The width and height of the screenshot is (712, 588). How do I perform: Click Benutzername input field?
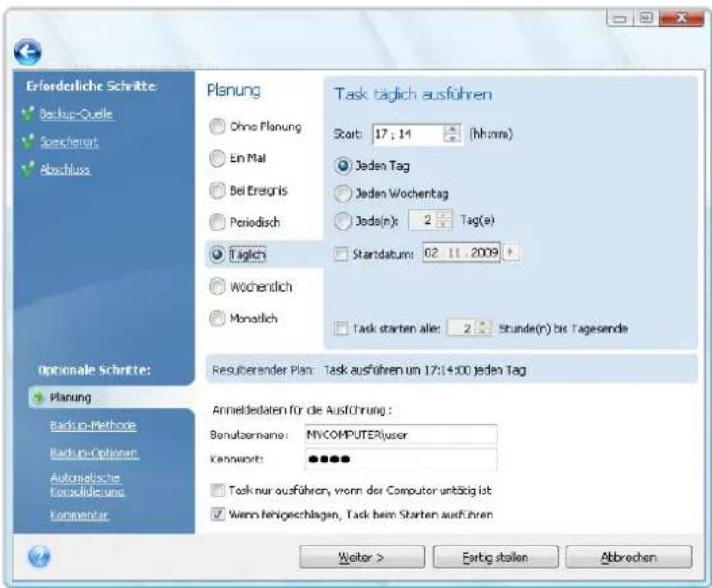tap(401, 434)
